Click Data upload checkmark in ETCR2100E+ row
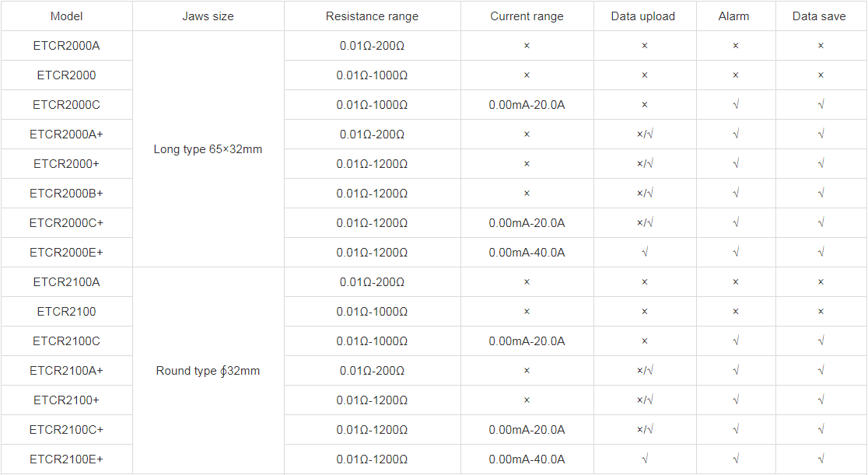Image resolution: width=868 pixels, height=475 pixels. (645, 459)
